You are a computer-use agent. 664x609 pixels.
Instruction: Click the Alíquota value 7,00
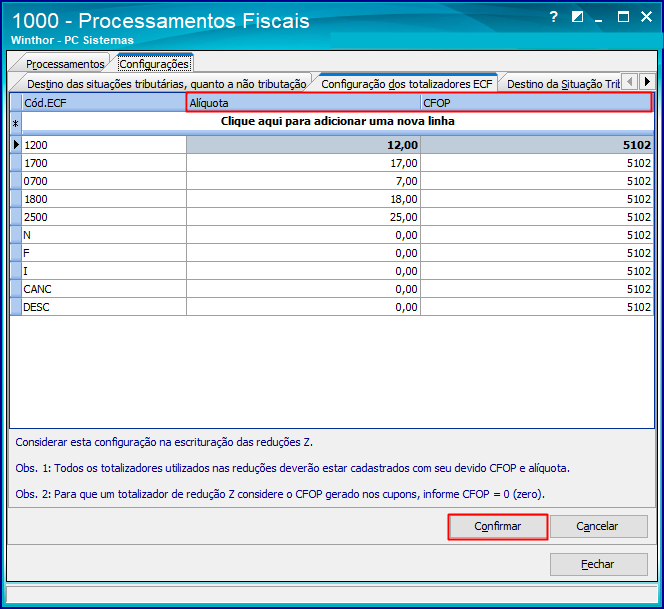tap(303, 181)
